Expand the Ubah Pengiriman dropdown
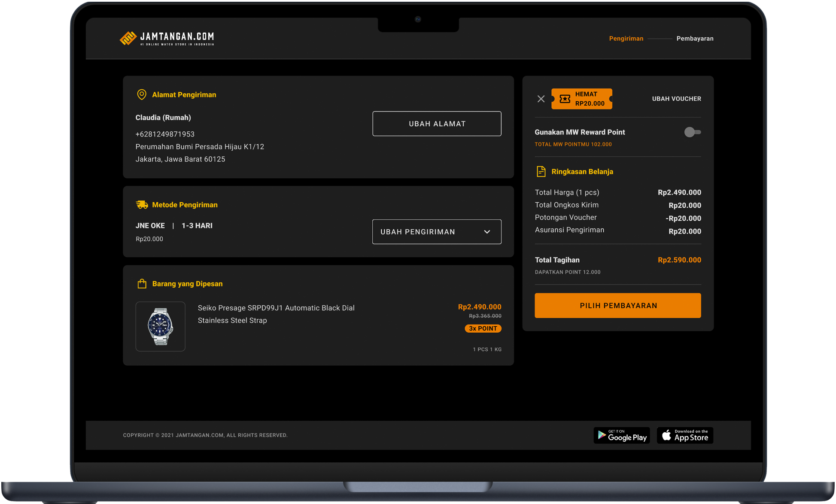 436,232
